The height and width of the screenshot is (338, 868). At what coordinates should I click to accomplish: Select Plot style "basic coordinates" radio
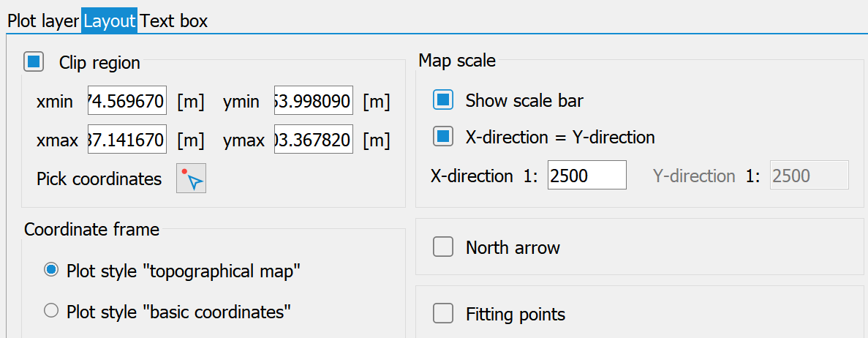tap(51, 312)
